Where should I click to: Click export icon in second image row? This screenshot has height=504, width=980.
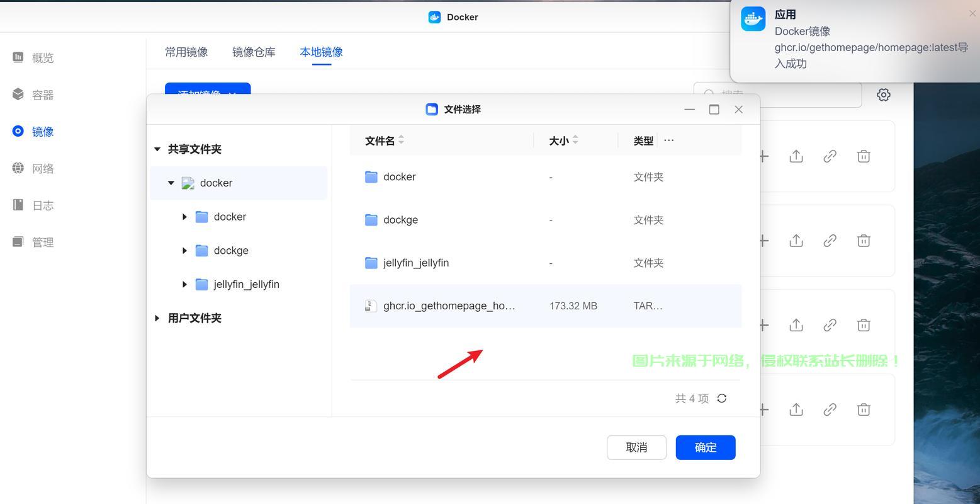796,241
